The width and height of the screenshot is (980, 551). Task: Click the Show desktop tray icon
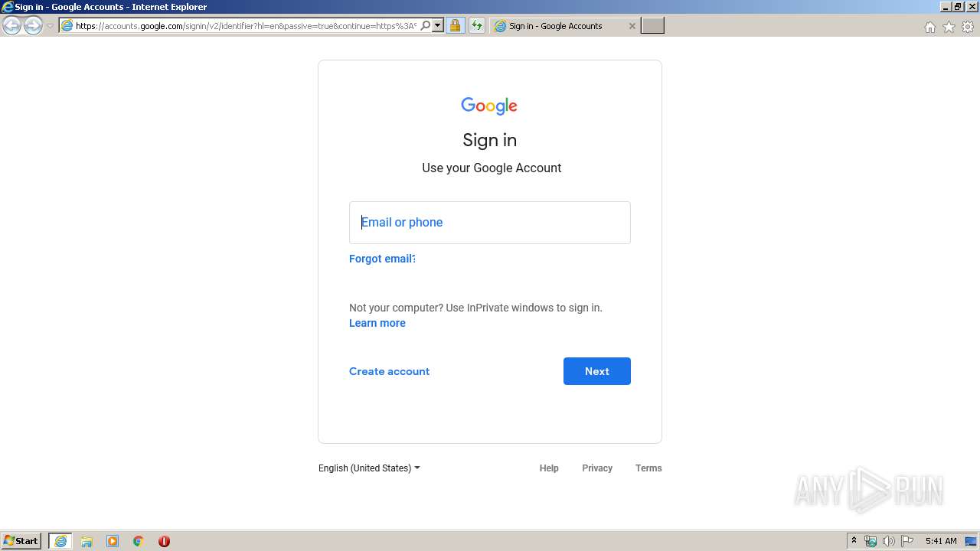tap(971, 541)
